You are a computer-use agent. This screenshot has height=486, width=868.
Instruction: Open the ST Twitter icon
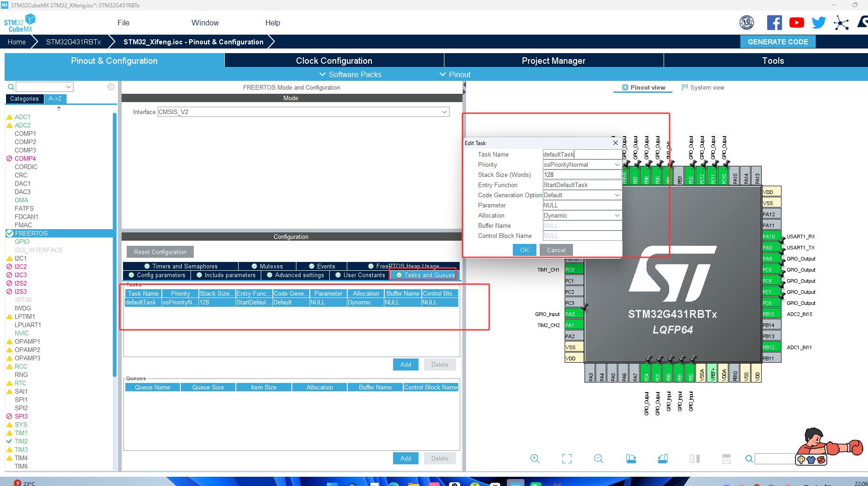[x=819, y=23]
